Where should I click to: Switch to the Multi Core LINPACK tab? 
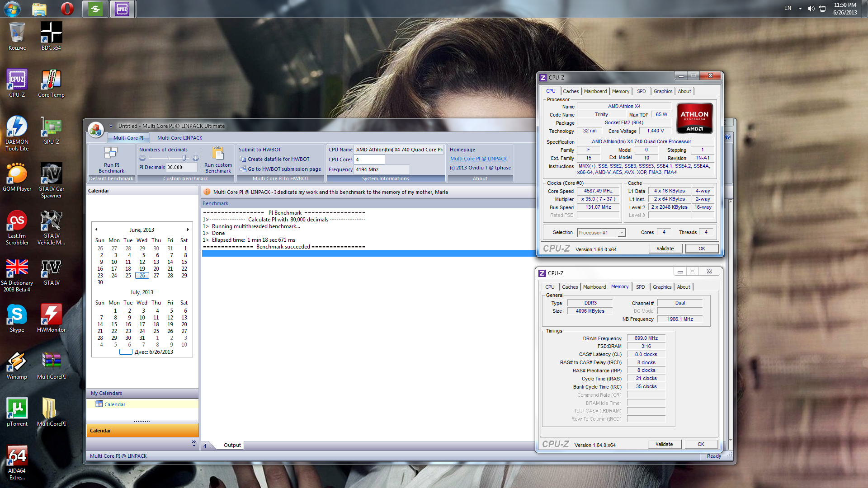(x=179, y=138)
